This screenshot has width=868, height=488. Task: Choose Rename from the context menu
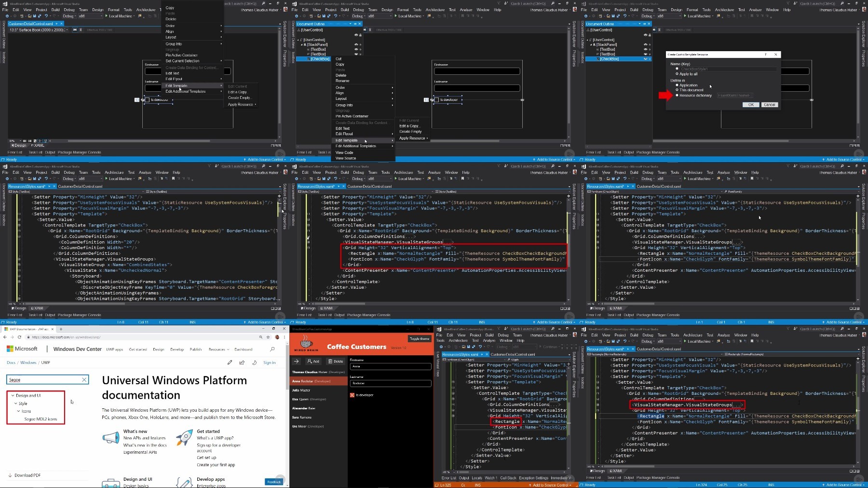click(x=342, y=81)
